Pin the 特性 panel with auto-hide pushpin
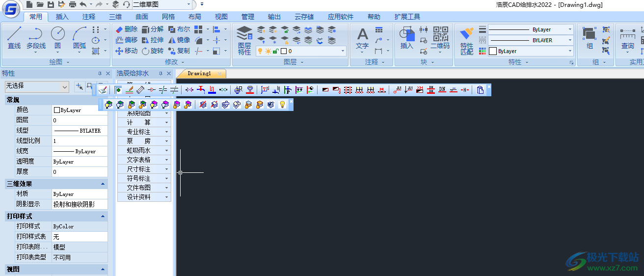 [x=100, y=74]
